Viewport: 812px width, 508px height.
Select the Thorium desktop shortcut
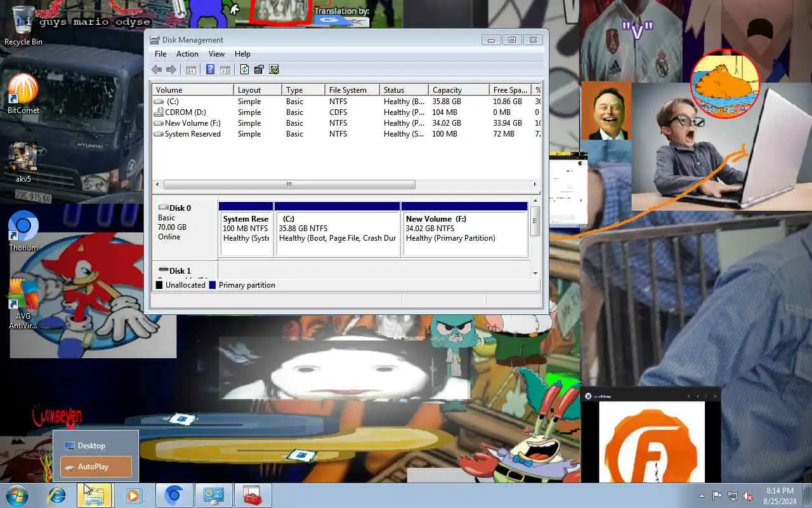click(23, 231)
